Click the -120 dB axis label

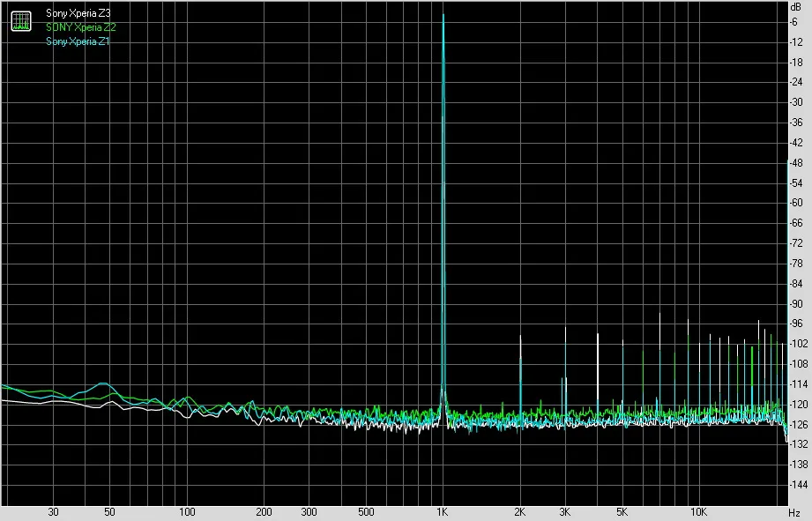click(x=799, y=404)
